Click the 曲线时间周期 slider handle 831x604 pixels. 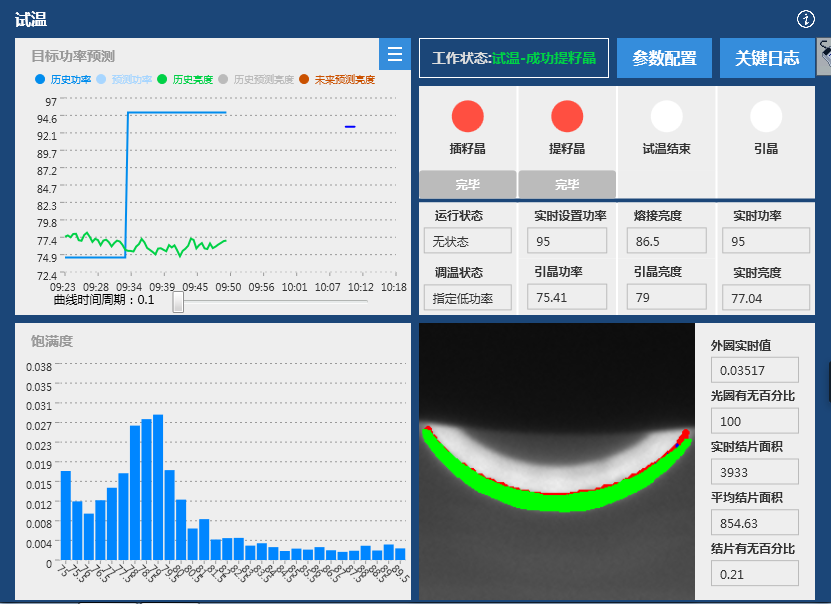pyautogui.click(x=178, y=301)
